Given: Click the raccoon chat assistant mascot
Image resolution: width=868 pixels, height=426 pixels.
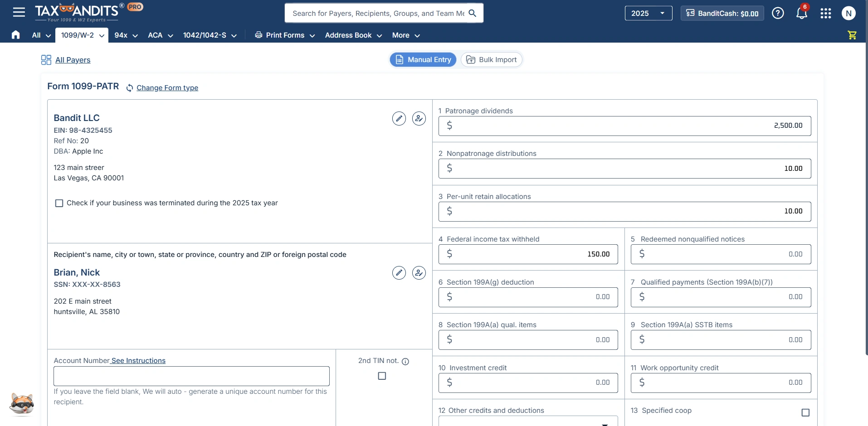Looking at the screenshot, I should [21, 403].
